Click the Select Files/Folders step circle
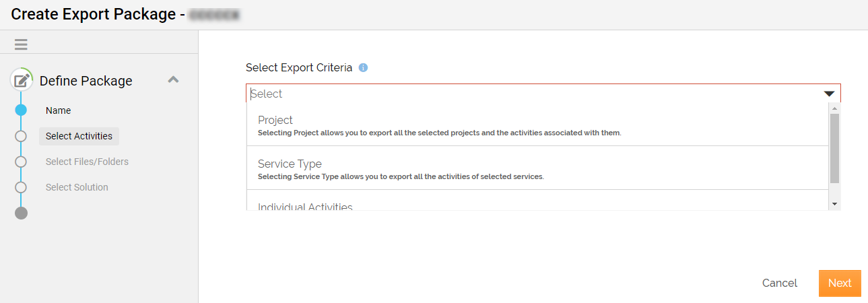This screenshot has height=303, width=868. click(x=21, y=162)
